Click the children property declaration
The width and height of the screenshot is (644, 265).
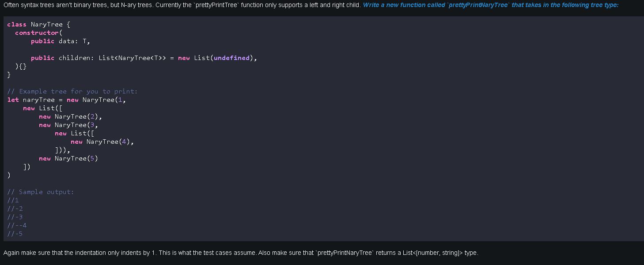102,58
